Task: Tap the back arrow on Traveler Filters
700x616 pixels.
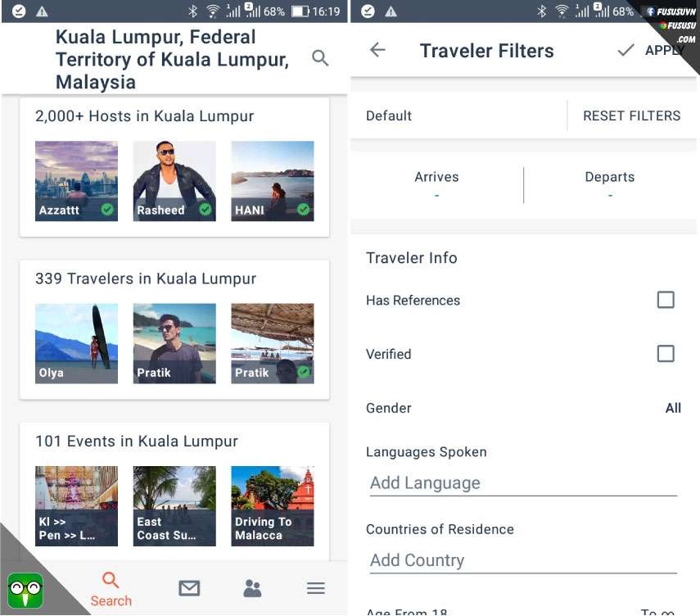Action: (377, 51)
